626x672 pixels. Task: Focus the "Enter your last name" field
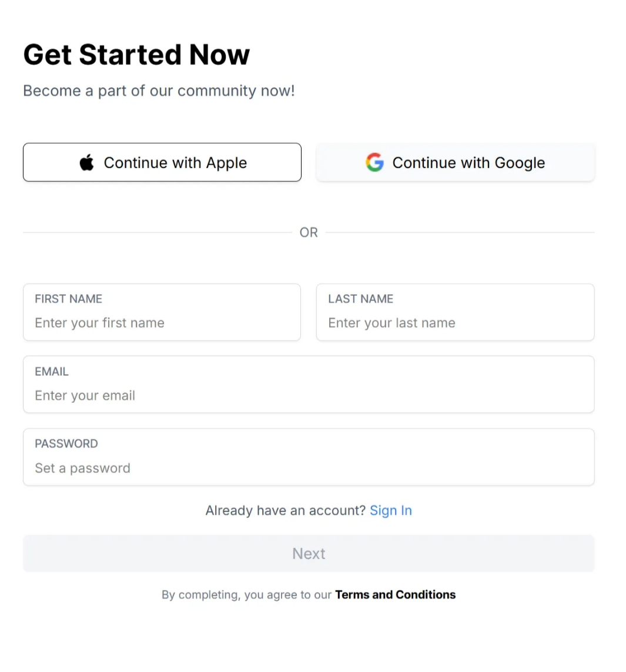pos(455,323)
